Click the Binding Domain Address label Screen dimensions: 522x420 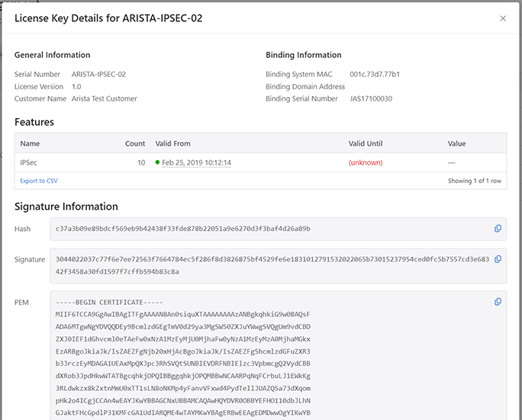(305, 86)
